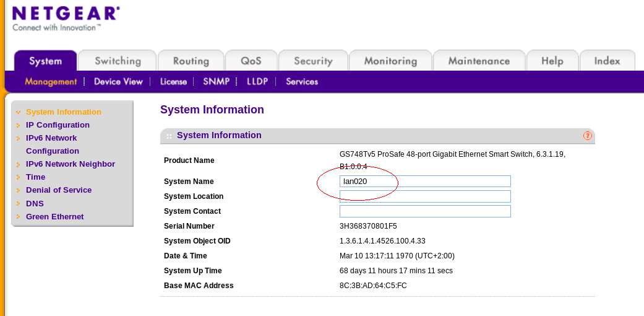Click the System Up Time value
Image resolution: width=644 pixels, height=316 pixels.
tap(396, 270)
